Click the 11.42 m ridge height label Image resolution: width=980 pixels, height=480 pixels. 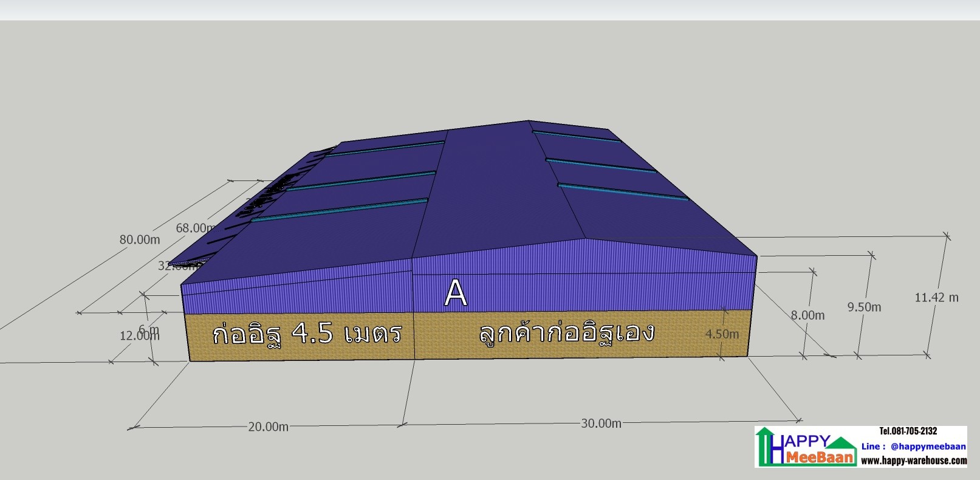coord(936,297)
